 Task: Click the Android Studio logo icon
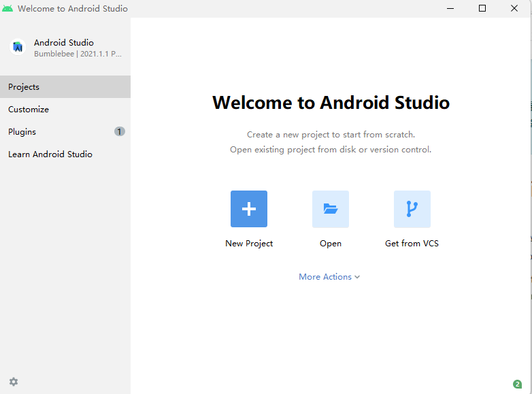(18, 47)
